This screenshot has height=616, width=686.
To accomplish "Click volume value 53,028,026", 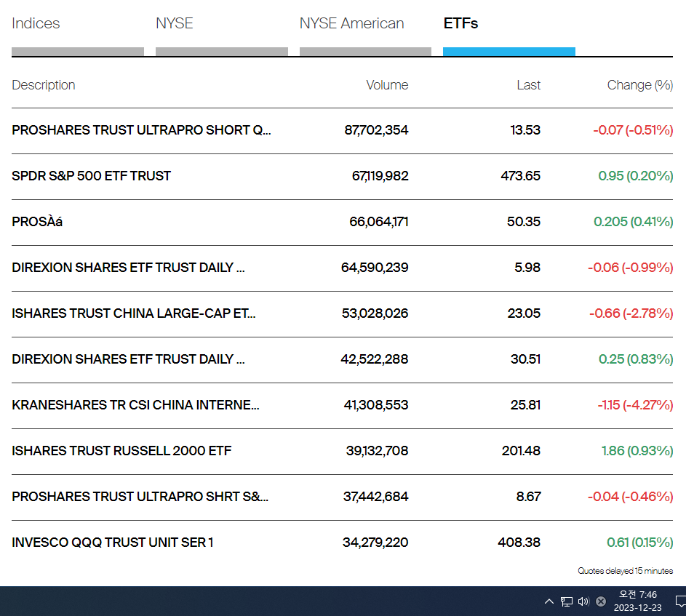I will [x=375, y=313].
